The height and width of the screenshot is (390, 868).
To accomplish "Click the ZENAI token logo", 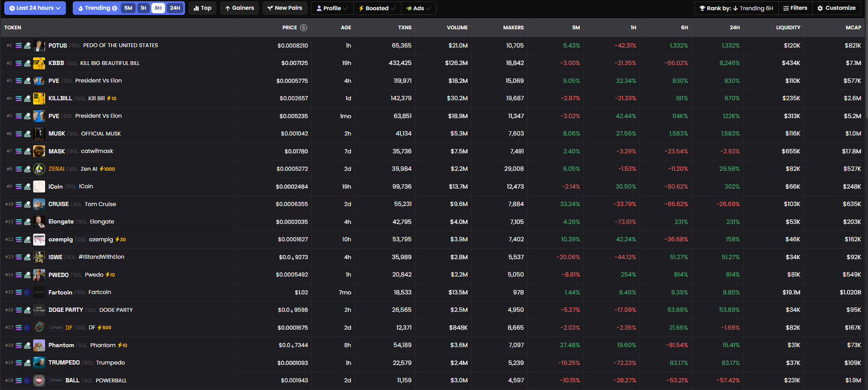I will coord(39,169).
